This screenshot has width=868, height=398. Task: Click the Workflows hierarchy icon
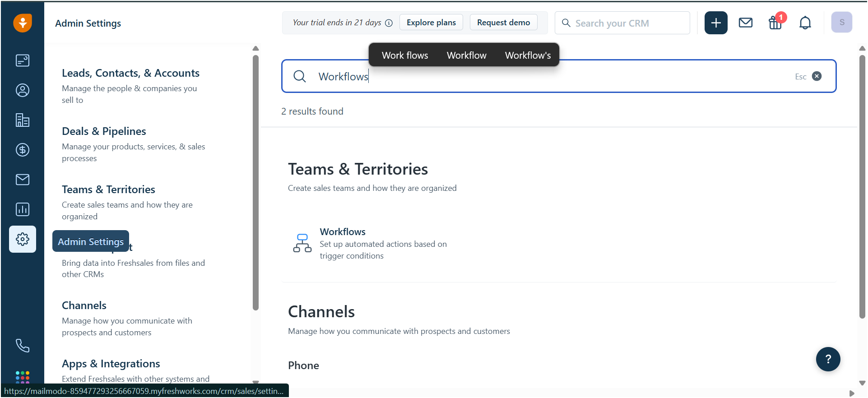(302, 243)
